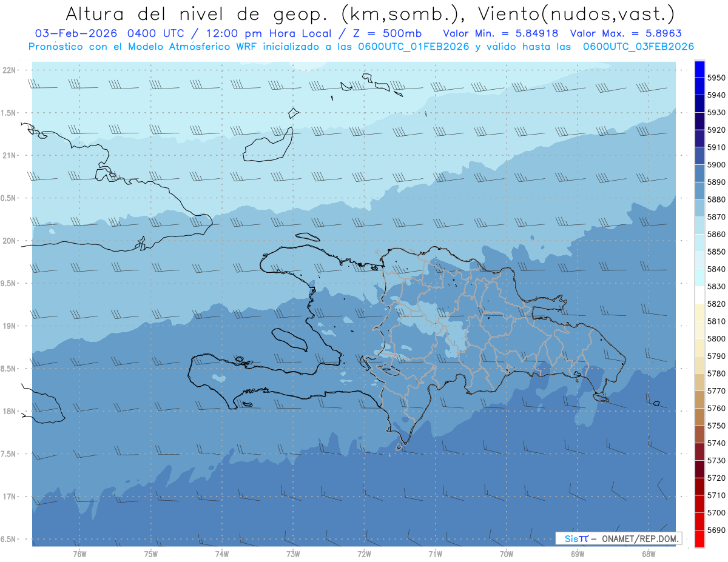Click the 'Valor Min. = 5.84918' text
Image resolution: width=728 pixels, height=562 pixels.
(501, 33)
